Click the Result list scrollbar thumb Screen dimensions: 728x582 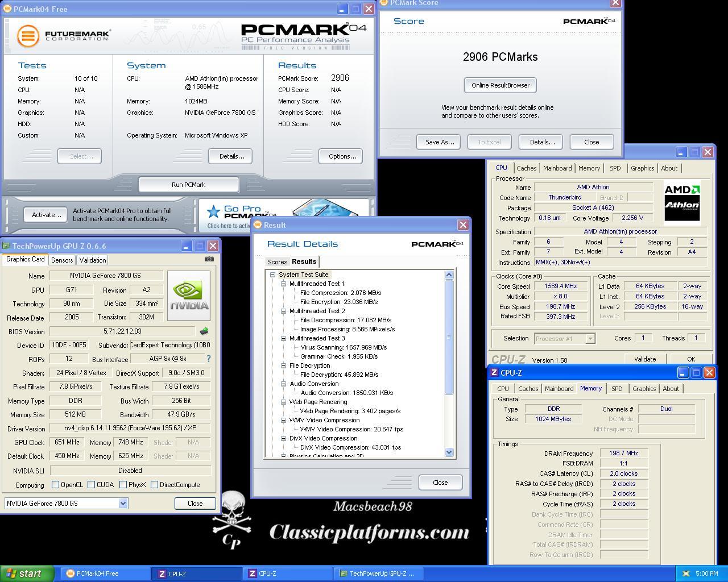(449, 337)
